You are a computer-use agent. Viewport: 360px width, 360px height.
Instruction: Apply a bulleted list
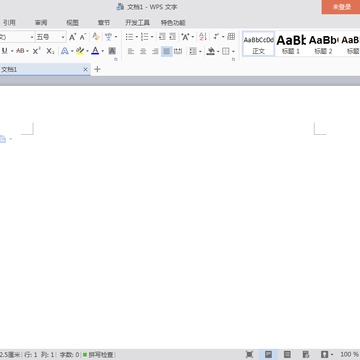pos(129,37)
